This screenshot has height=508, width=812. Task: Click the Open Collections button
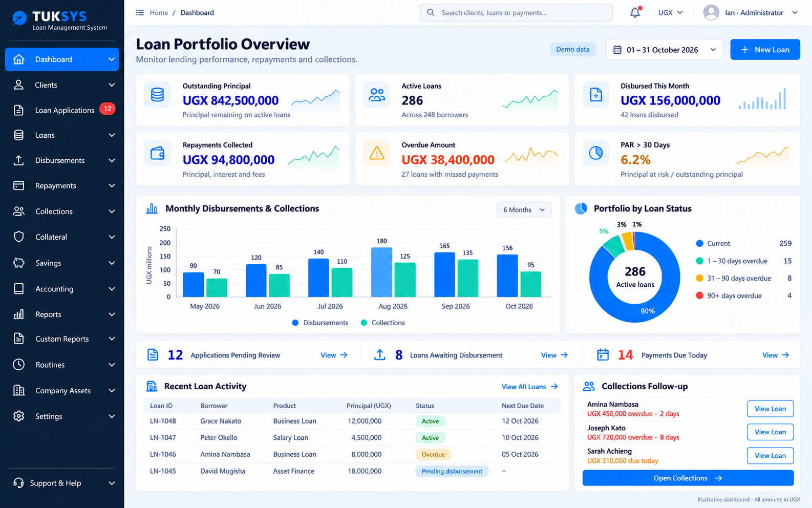688,478
